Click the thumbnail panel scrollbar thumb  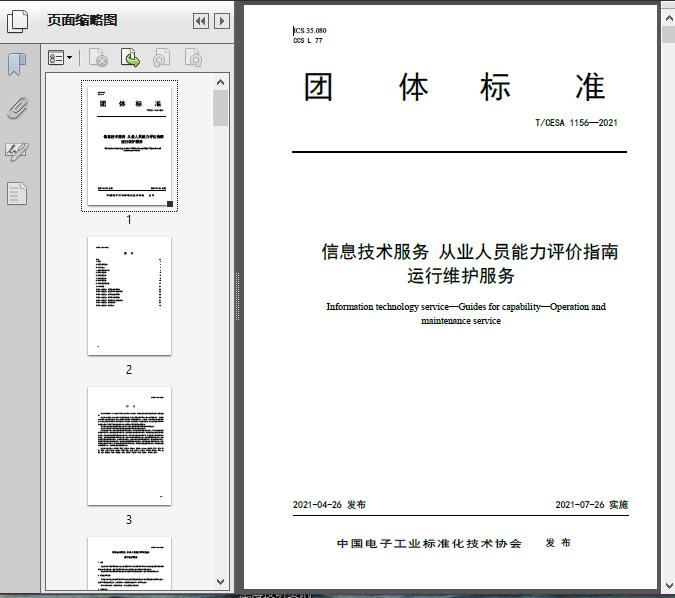click(220, 108)
